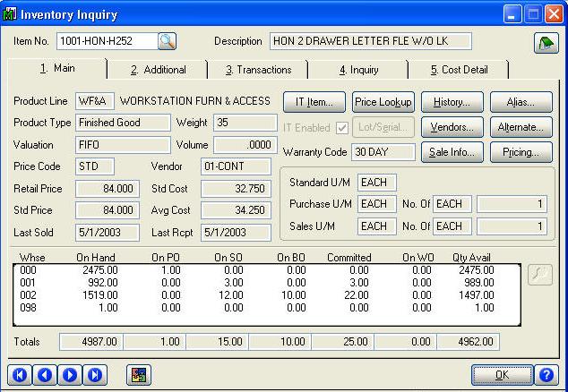The width and height of the screenshot is (568, 392).
Task: Click the green arrow icon beside Description
Action: [x=543, y=42]
